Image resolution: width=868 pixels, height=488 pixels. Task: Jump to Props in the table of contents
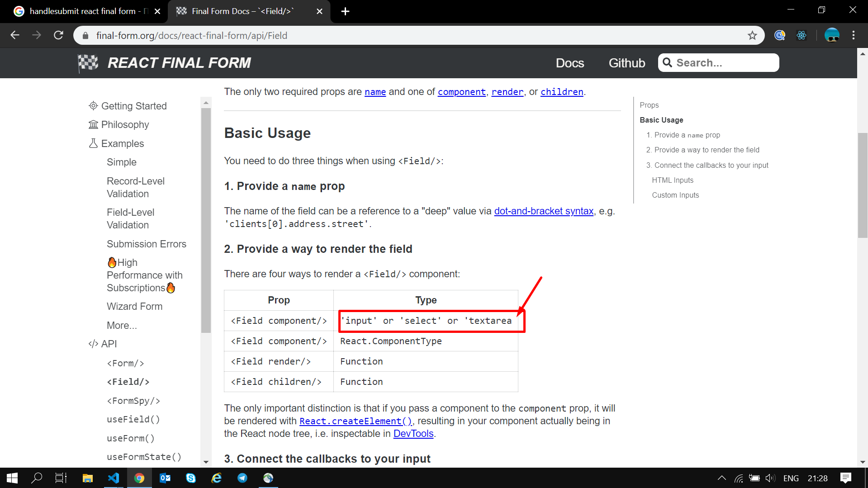tap(649, 105)
